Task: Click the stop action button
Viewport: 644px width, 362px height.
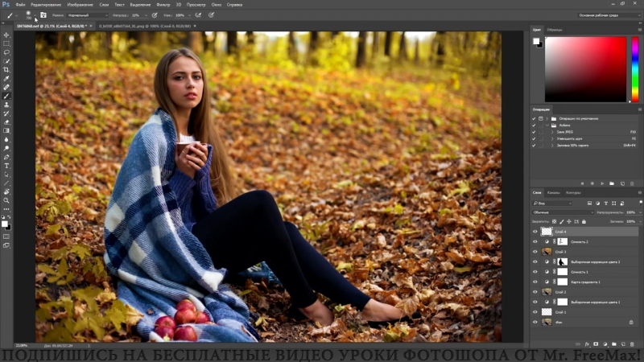Action: click(x=582, y=183)
